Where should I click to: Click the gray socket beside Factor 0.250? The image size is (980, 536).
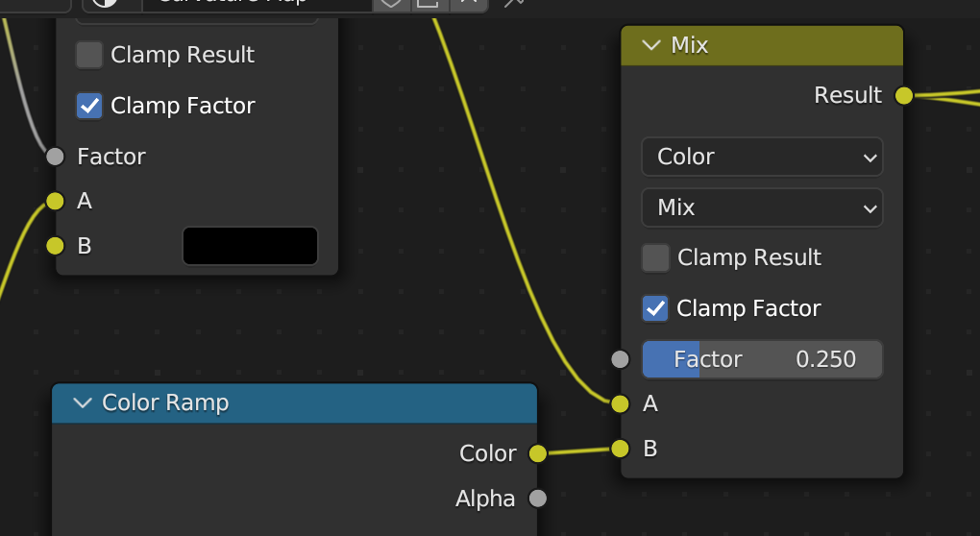(x=620, y=359)
